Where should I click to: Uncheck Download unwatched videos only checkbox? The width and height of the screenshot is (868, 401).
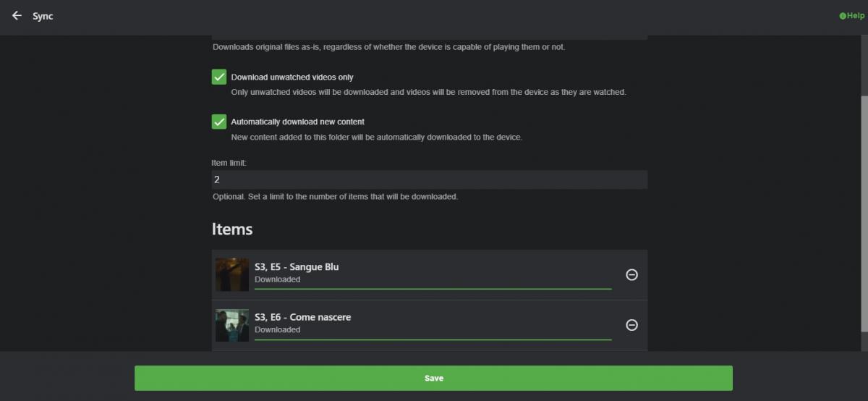click(x=219, y=77)
